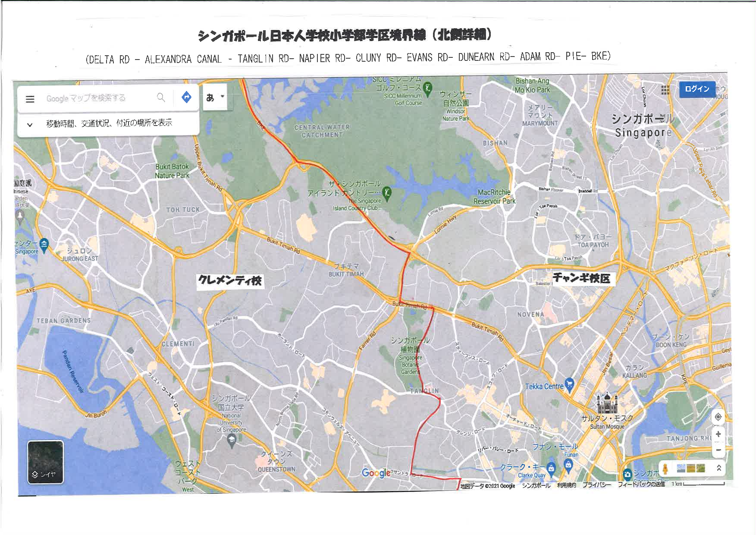The height and width of the screenshot is (535, 756).
Task: Click the チャンギ校区 annotation label
Action: click(581, 277)
